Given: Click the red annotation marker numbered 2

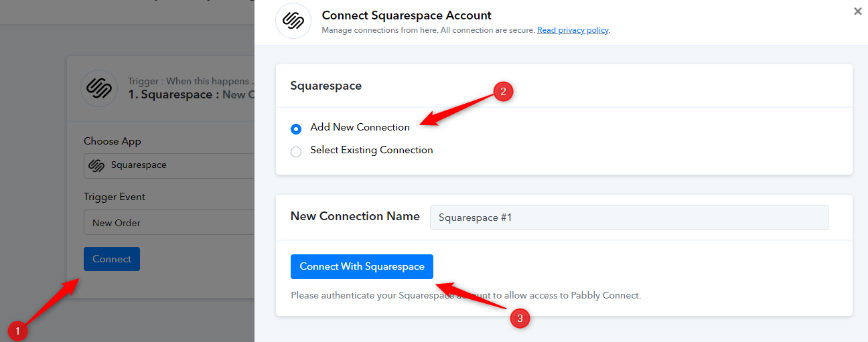Looking at the screenshot, I should pyautogui.click(x=503, y=92).
